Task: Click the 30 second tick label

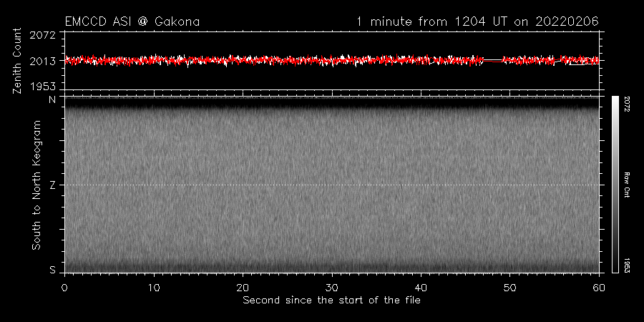Action: 332,288
